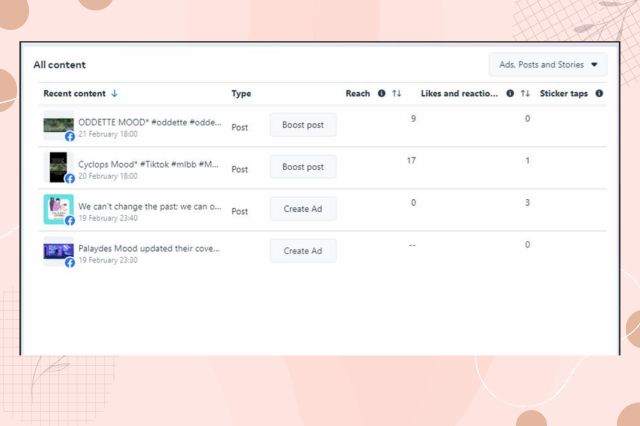Open the Ads, Posts and Stories dropdown
This screenshot has width=640, height=426.
coord(548,64)
